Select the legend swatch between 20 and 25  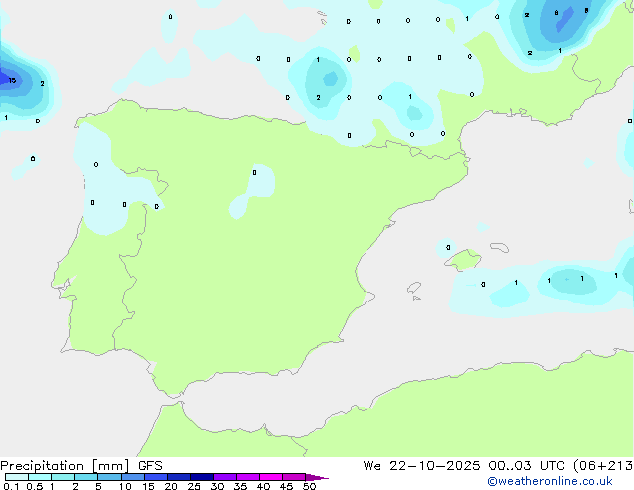179,477
